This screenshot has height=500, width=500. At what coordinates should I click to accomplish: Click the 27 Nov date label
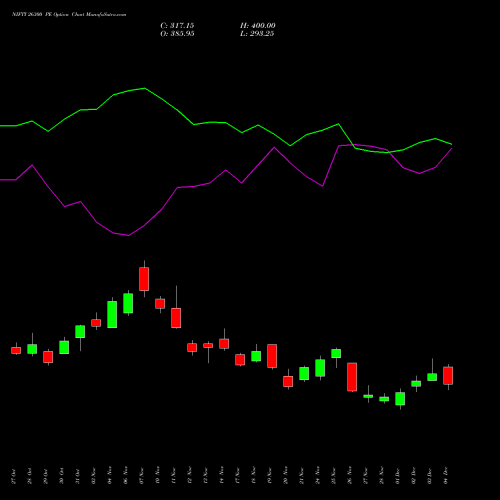tap(366, 476)
